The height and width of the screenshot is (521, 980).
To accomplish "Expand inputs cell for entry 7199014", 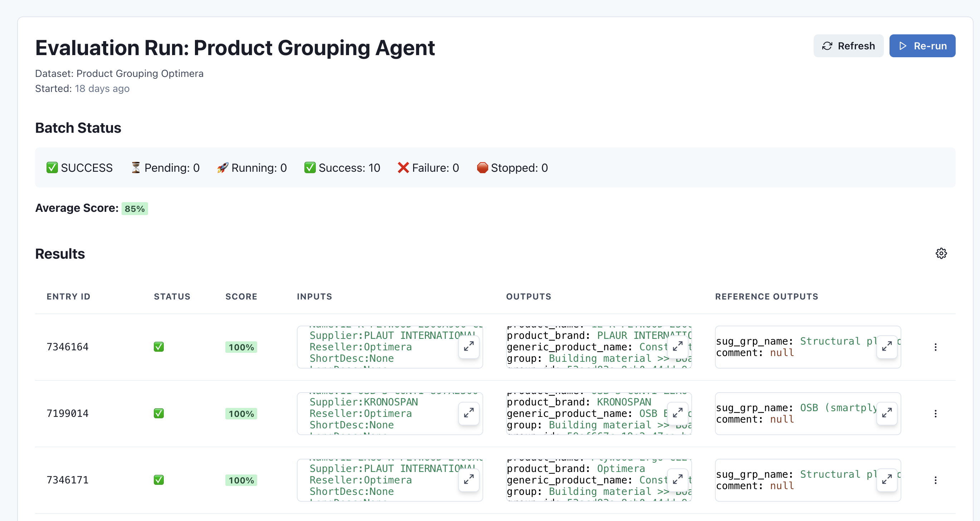I will (469, 413).
